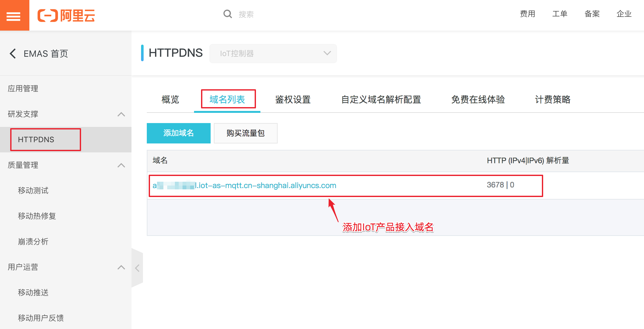Open the iot-as-mqtt.cn-shanghai.aliyuncs.com domain link
This screenshot has width=644, height=329.
[x=244, y=186]
